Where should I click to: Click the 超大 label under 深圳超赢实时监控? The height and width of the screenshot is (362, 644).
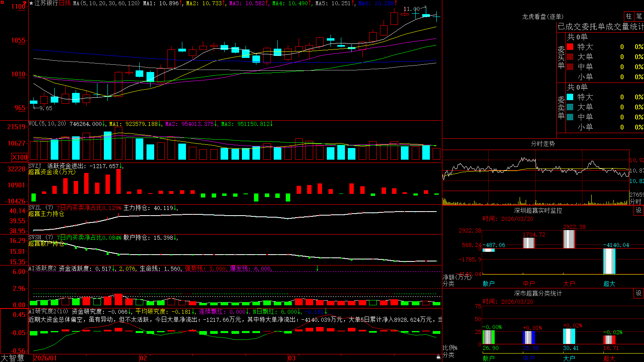(x=609, y=284)
